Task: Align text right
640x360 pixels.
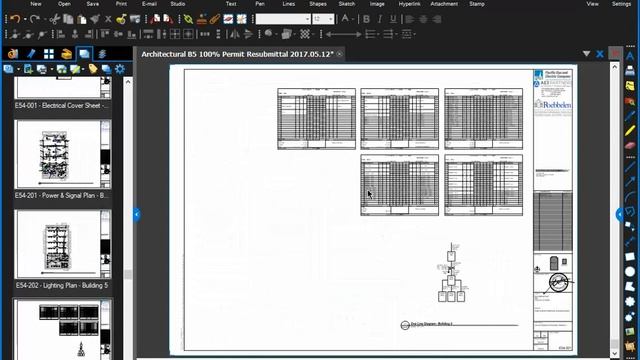Action: [x=436, y=19]
